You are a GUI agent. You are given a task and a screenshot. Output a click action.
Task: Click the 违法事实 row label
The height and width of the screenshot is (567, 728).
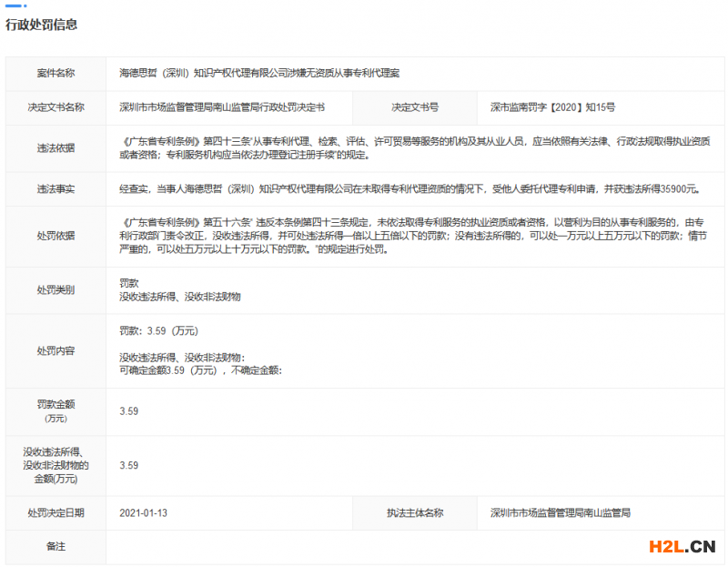[56, 189]
